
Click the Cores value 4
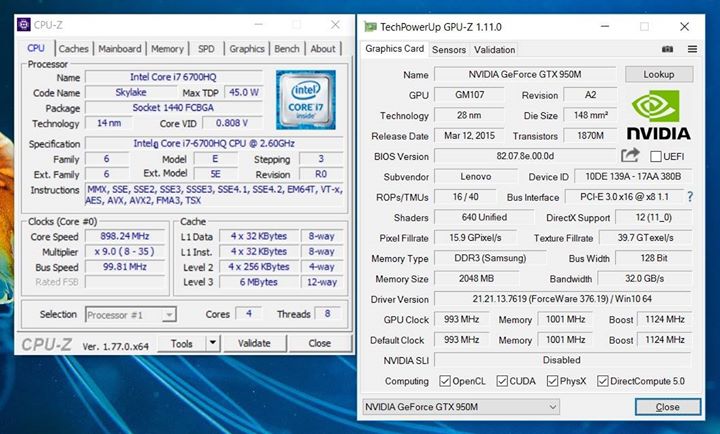pyautogui.click(x=248, y=314)
